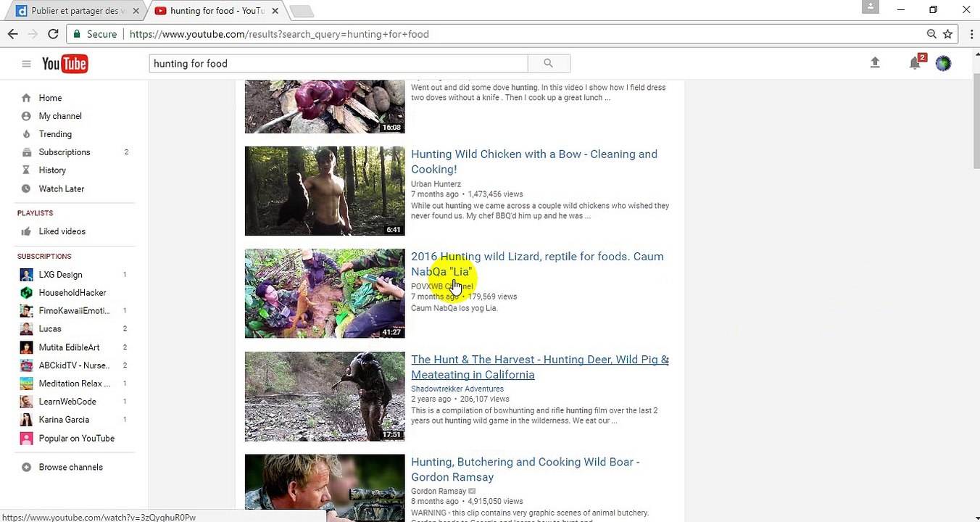Click the dove hunting video thumbnail
980x522 pixels.
(x=325, y=107)
